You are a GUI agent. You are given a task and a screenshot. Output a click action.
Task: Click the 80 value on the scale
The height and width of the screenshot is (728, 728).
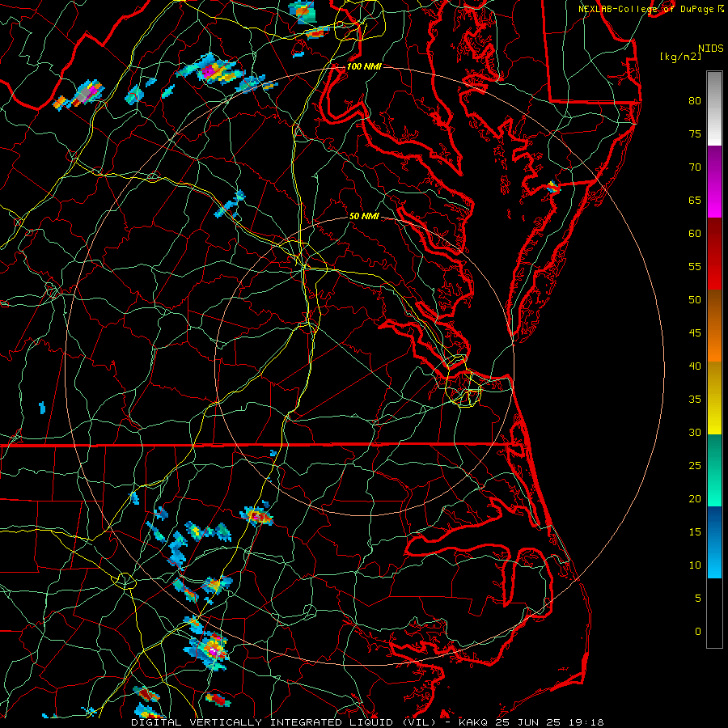pyautogui.click(x=695, y=101)
